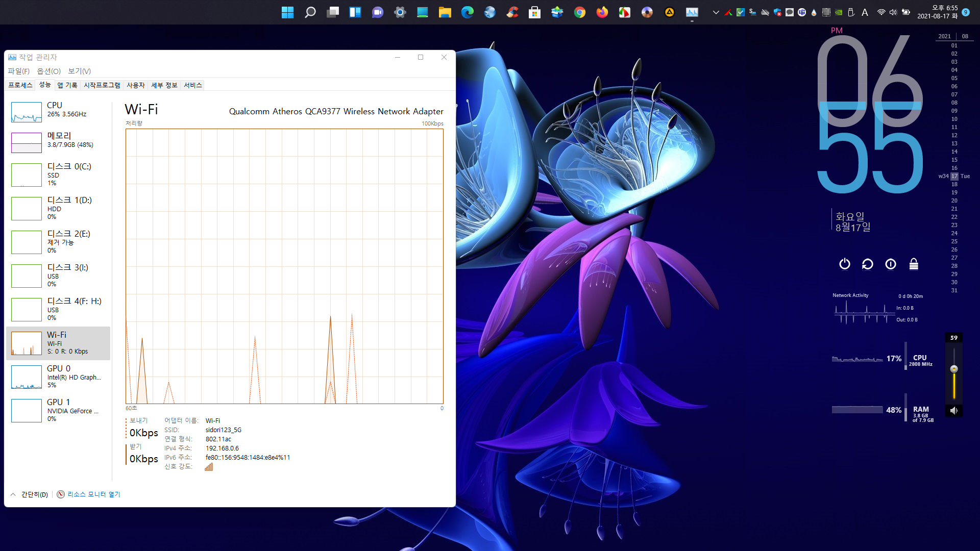Viewport: 980px width, 551px height.
Task: Select 디스크 4(F: H:) USB entry
Action: 58,309
